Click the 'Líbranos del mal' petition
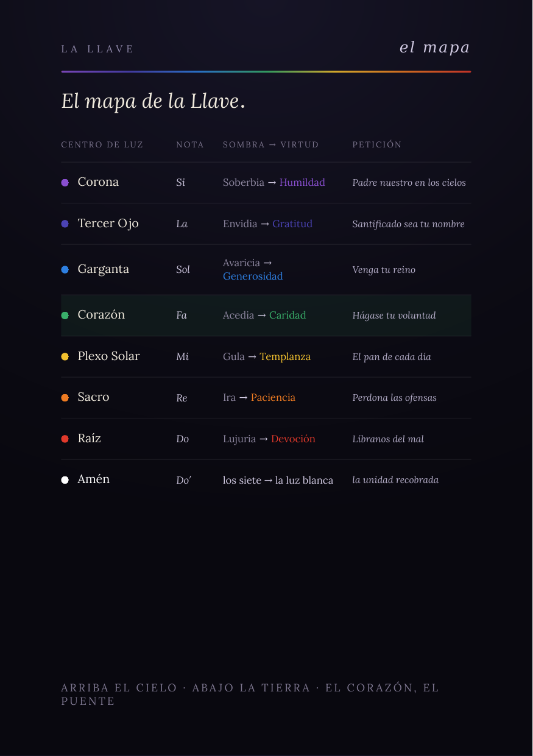 (x=388, y=439)
